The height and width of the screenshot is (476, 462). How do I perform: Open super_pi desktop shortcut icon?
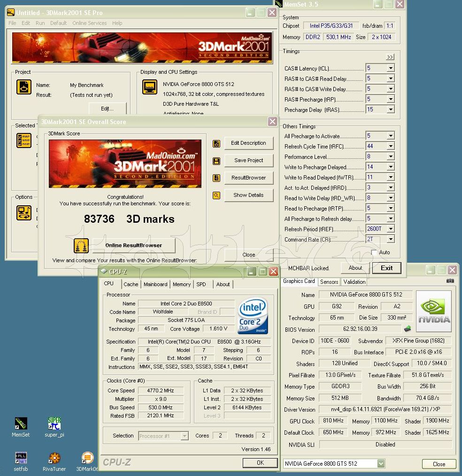54,423
